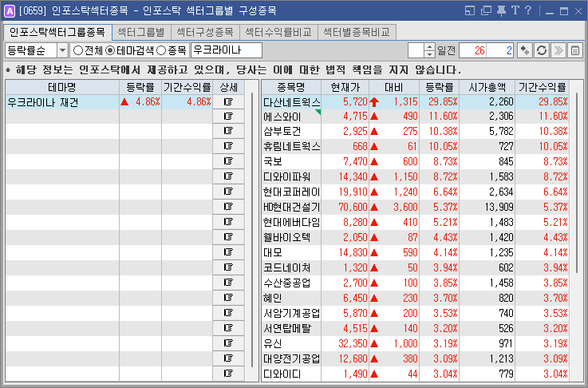The width and height of the screenshot is (588, 388).
Task: Sort by 기간수익률 header in theme table
Action: 187,88
